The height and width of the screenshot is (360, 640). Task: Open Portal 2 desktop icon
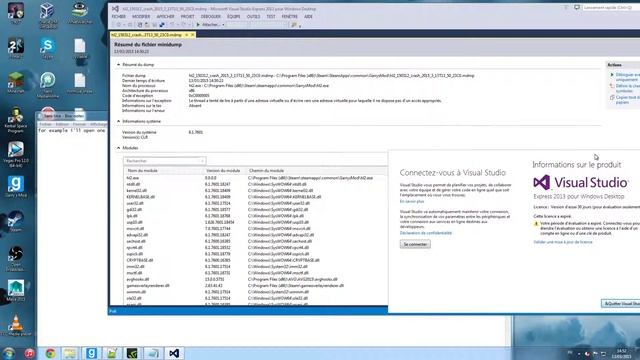point(16,48)
